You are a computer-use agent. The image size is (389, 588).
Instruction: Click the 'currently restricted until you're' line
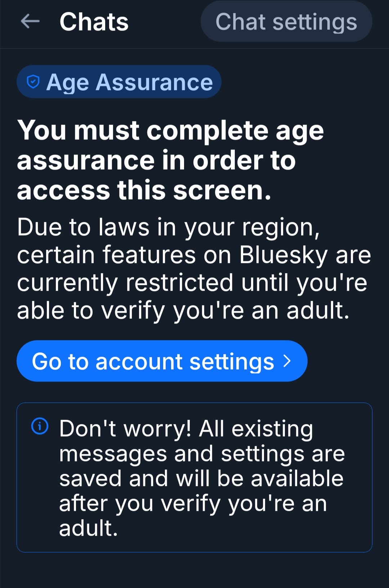point(192,283)
